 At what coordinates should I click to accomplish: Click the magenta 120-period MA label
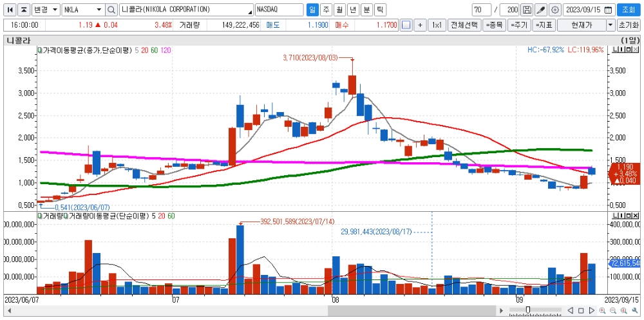click(166, 50)
